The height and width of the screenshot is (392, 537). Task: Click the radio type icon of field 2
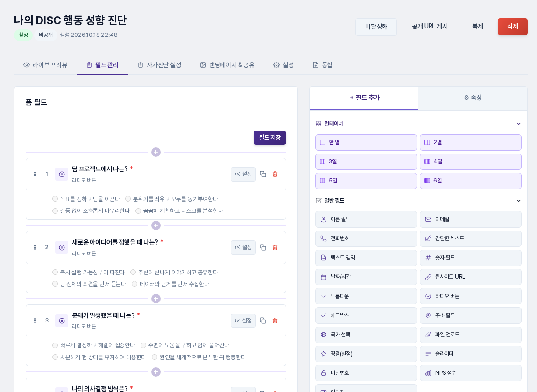[62, 247]
